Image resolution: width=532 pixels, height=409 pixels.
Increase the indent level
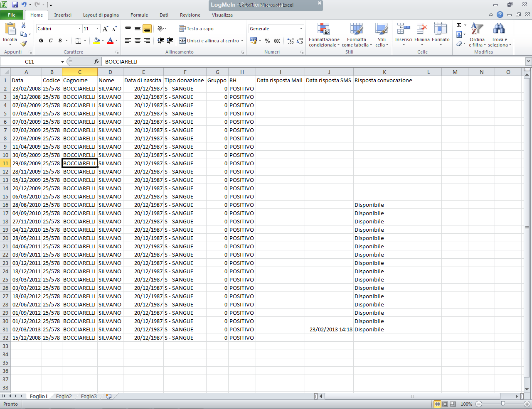[x=170, y=41]
